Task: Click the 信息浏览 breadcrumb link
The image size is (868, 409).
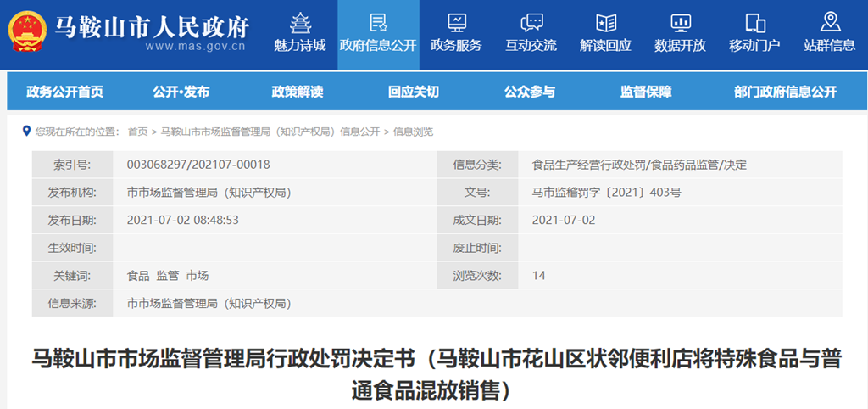Action: click(413, 132)
